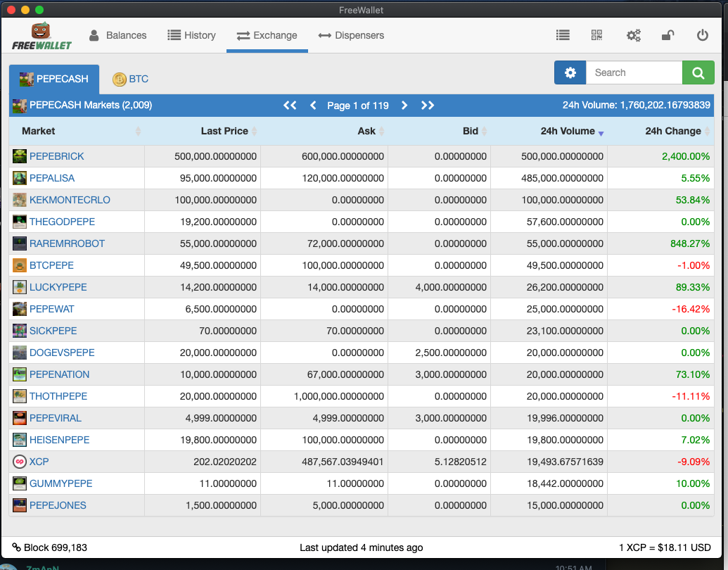Click the -16.42% change value
Viewport: 728px width, 570px height.
[x=691, y=309]
